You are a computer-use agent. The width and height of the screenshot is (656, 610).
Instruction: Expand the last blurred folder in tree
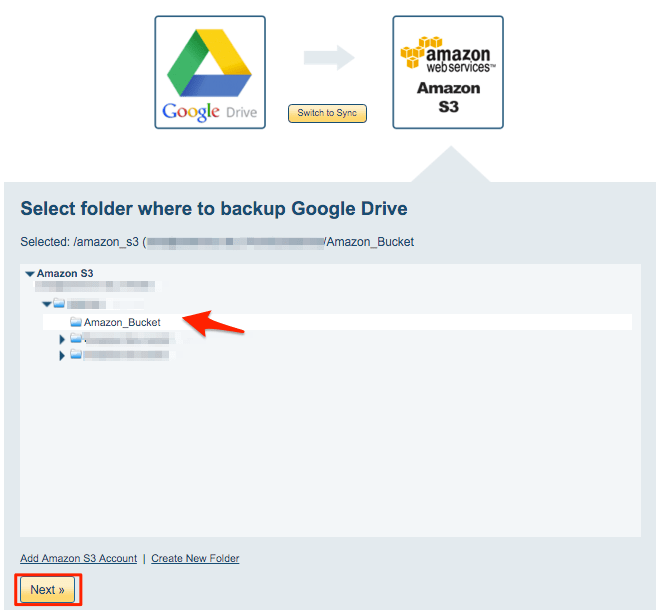[62, 356]
